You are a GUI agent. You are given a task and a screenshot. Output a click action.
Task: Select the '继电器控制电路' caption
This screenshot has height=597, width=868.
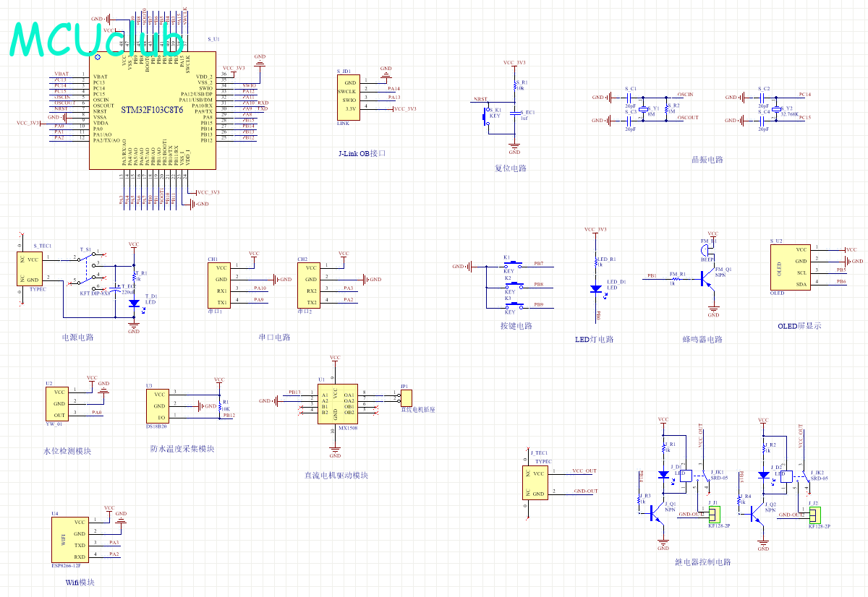[x=703, y=562]
